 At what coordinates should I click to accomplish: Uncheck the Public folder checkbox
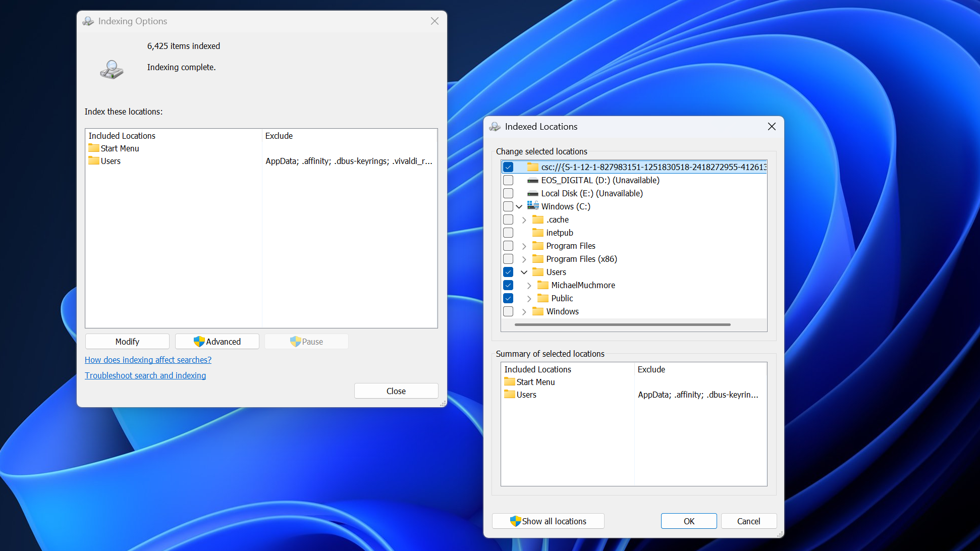pyautogui.click(x=508, y=298)
